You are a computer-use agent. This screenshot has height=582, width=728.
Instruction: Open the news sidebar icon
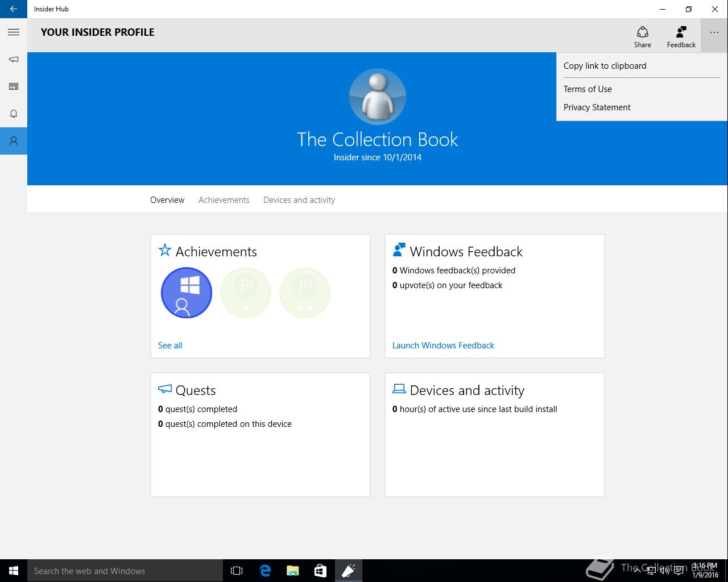[x=14, y=86]
